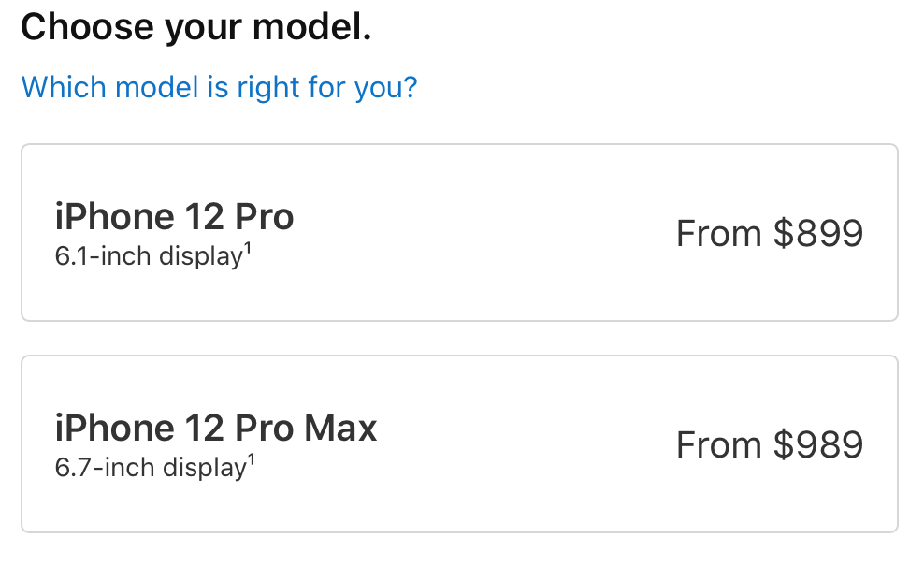Click the "$989" amount in the second card

(817, 444)
